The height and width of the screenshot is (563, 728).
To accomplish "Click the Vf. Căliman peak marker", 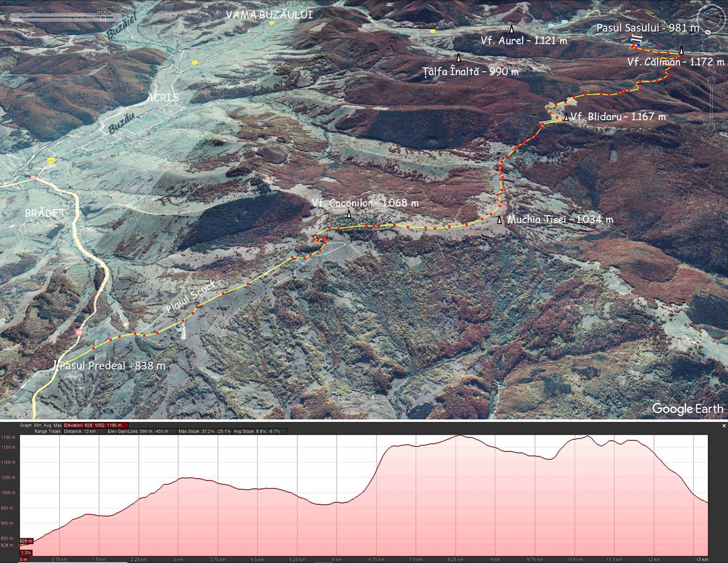I will click(x=681, y=51).
